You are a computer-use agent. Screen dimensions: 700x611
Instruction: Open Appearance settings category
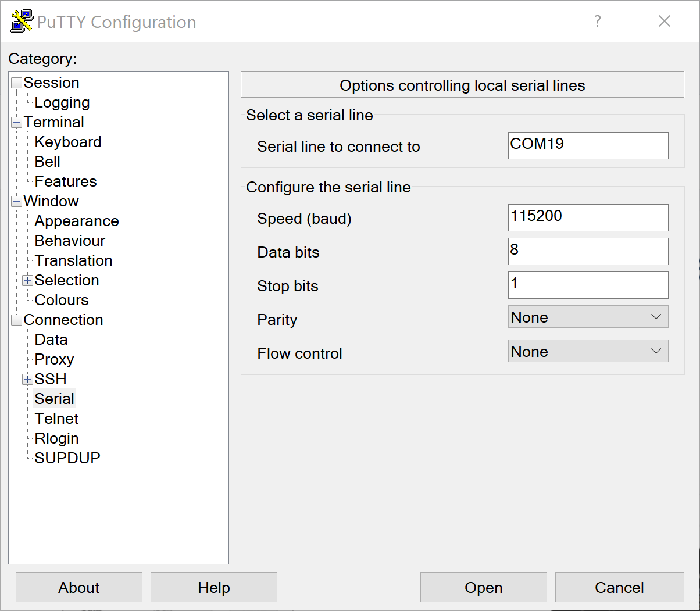pos(77,221)
